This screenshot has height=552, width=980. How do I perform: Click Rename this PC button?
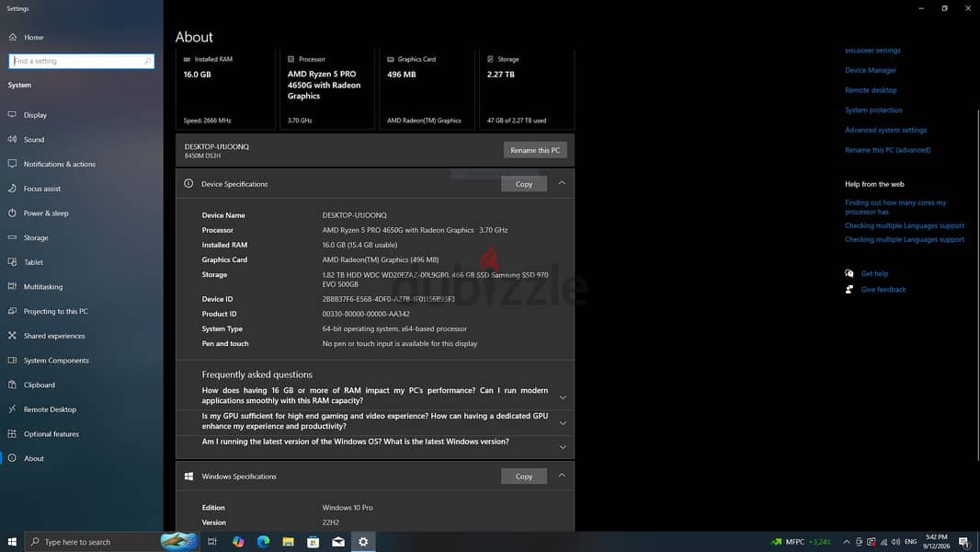[535, 150]
